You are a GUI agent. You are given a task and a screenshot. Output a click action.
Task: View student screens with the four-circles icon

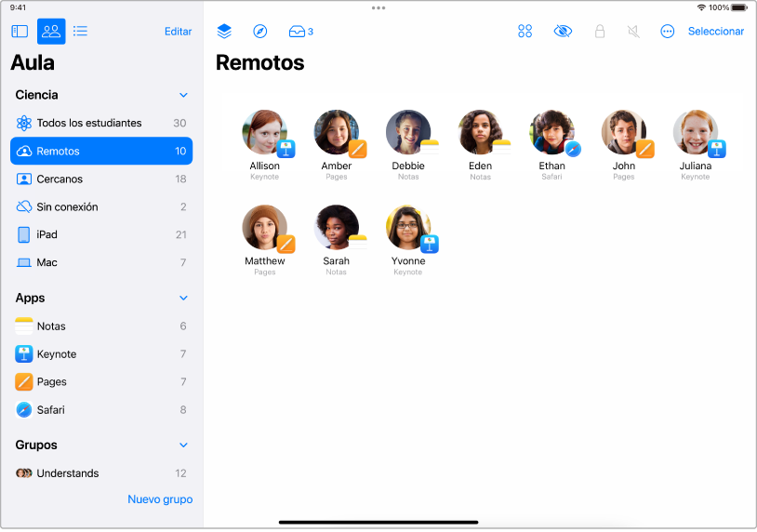coord(525,32)
